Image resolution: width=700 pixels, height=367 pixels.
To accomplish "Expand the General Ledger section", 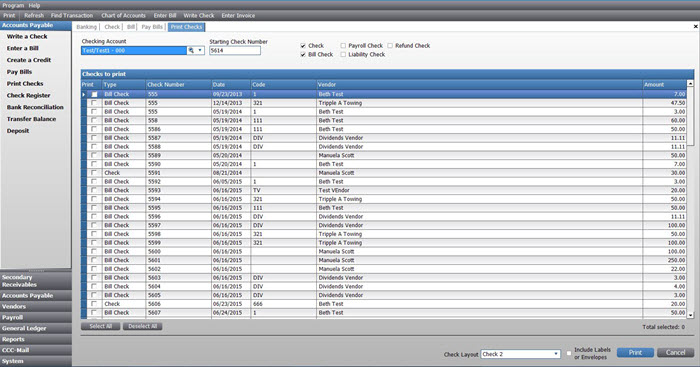I will pyautogui.click(x=36, y=328).
